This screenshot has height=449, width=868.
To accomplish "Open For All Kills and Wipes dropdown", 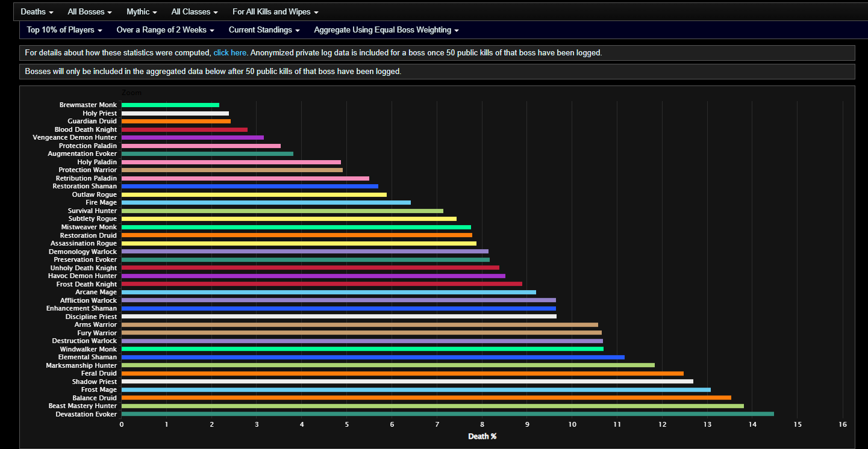I will click(275, 12).
